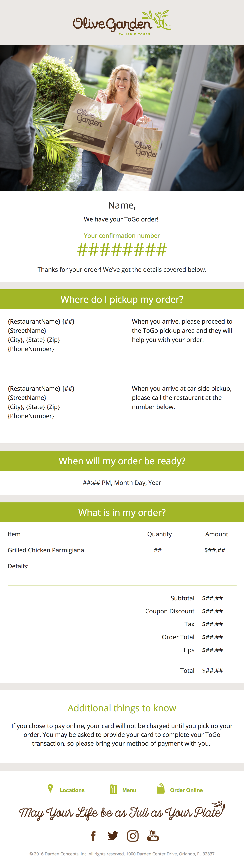Viewport: 244px width, 868px height.
Task: Open the Twitter bird icon
Action: [112, 836]
